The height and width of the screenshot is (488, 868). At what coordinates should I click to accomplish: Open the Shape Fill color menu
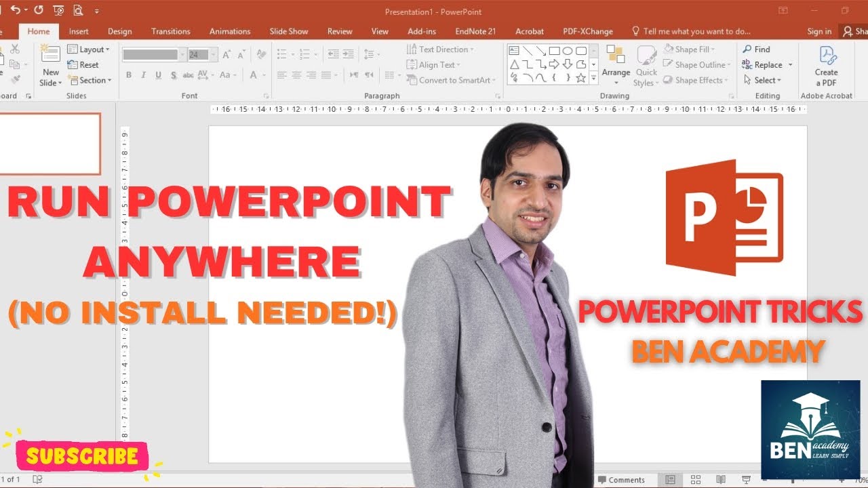(689, 49)
